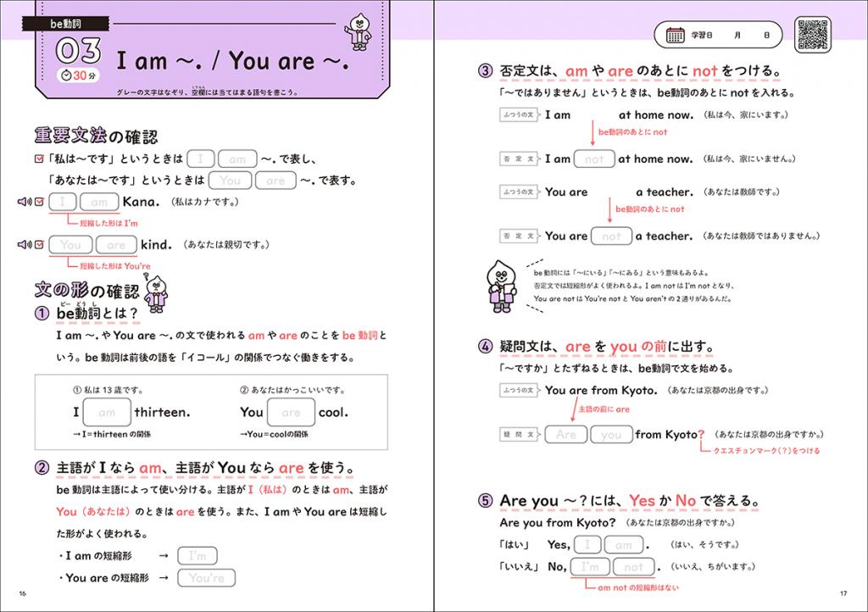Screen dimensions: 868x612
Task: Click the '学習日' date field label
Action: click(702, 35)
